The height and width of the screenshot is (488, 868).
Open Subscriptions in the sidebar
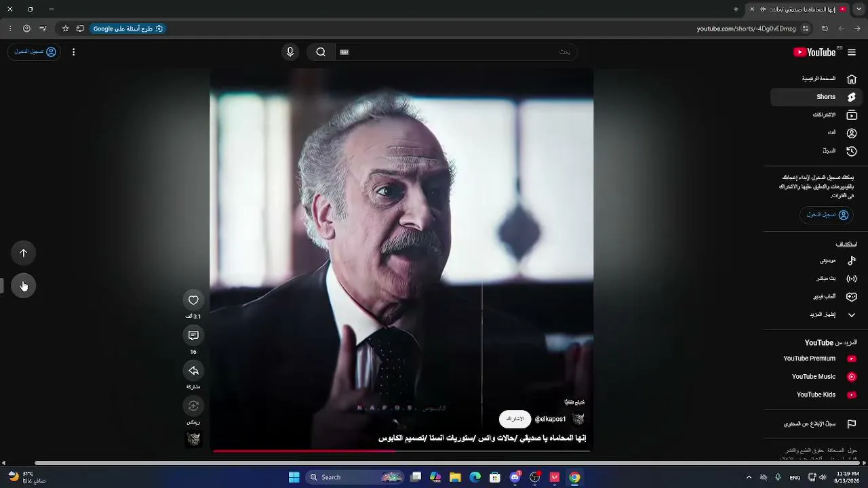pyautogui.click(x=816, y=115)
